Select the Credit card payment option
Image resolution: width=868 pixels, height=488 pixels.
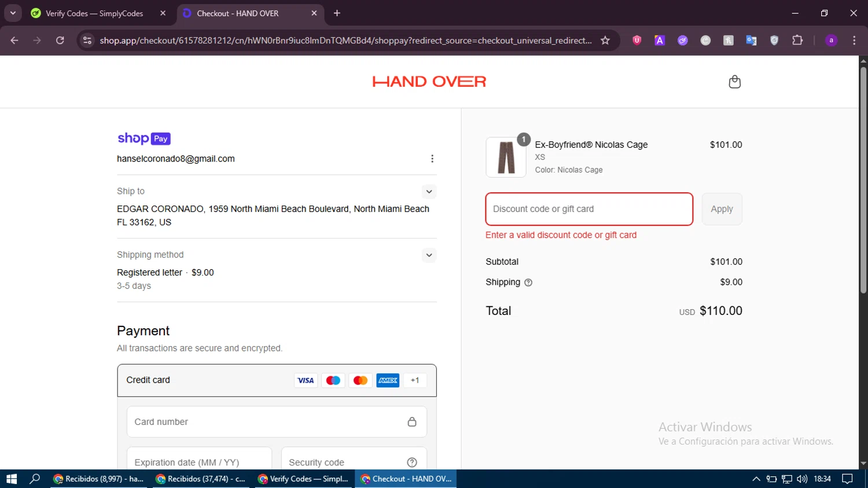point(277,380)
